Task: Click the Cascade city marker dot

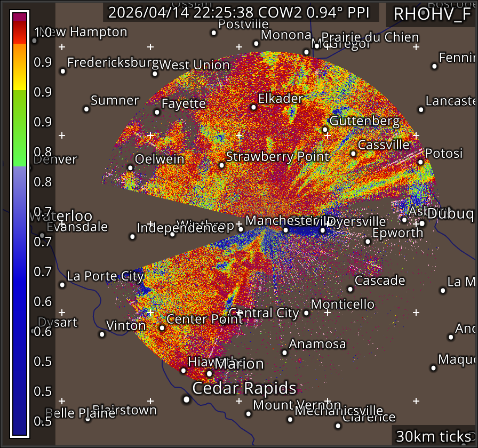Action: click(350, 289)
